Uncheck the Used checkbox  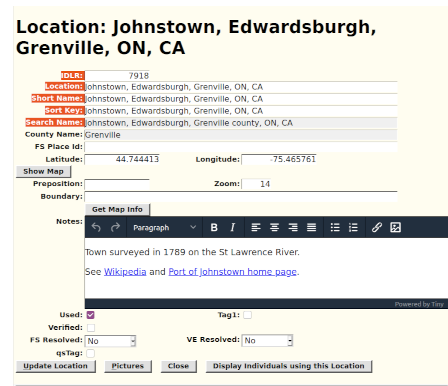(90, 315)
